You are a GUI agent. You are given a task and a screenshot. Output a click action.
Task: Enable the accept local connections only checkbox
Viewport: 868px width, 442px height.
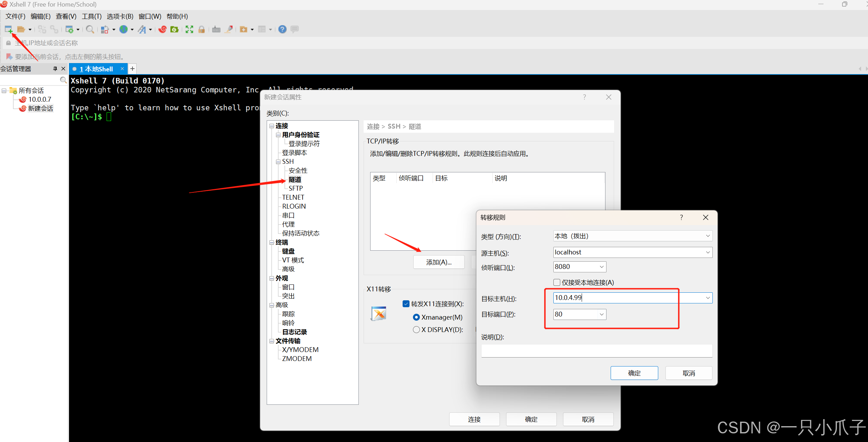pos(556,282)
